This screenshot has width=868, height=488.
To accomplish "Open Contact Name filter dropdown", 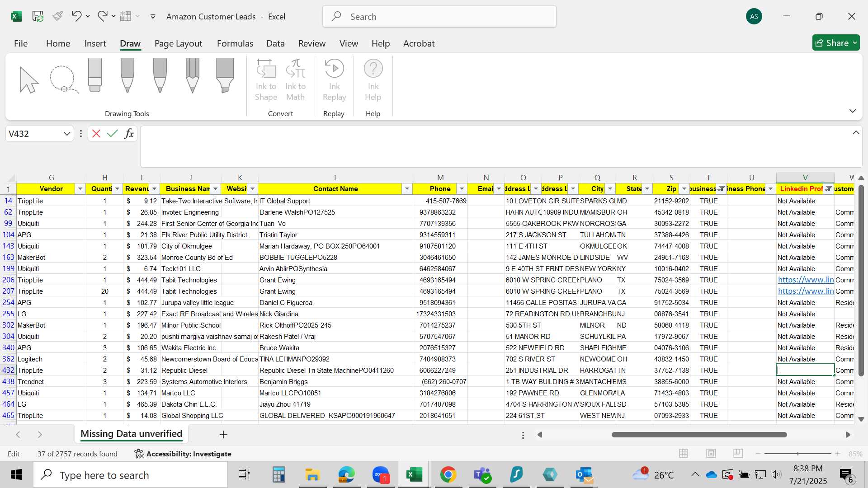I will pos(407,189).
